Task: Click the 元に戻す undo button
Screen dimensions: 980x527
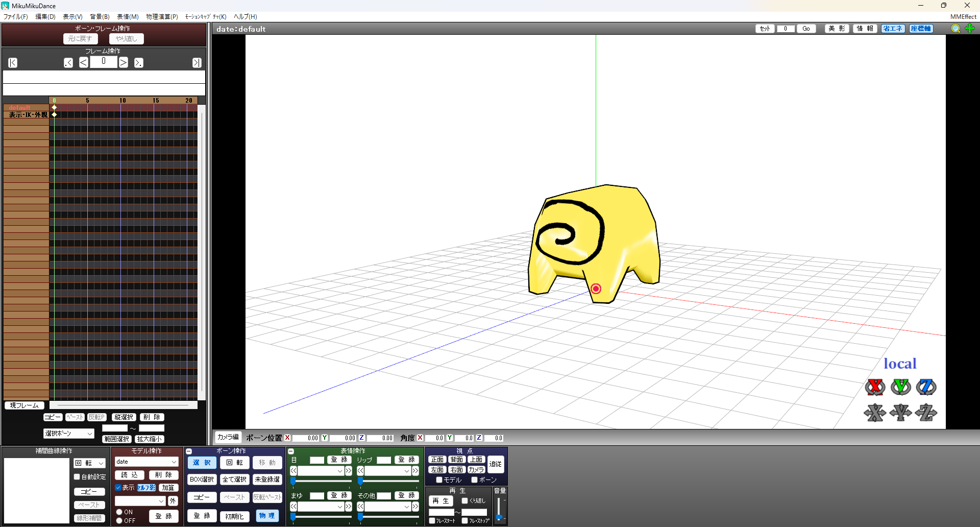Action: coord(81,39)
